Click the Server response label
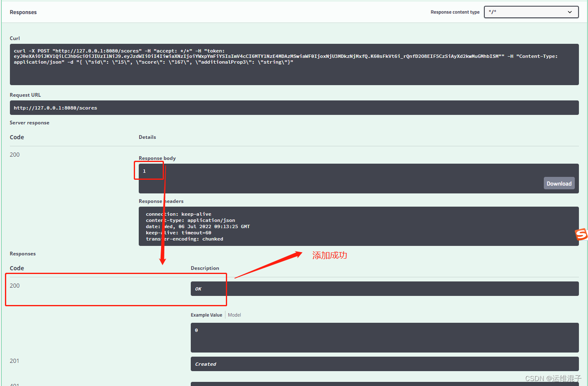Screen dimensions: 588x386 click(29, 123)
